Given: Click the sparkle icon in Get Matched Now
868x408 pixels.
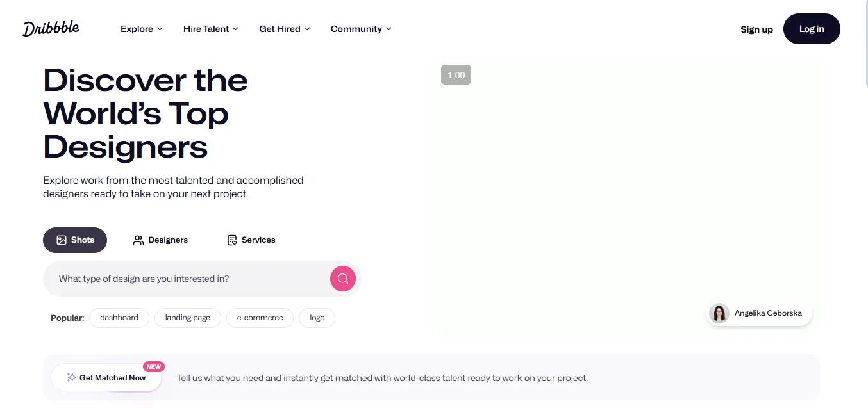Looking at the screenshot, I should [x=72, y=378].
